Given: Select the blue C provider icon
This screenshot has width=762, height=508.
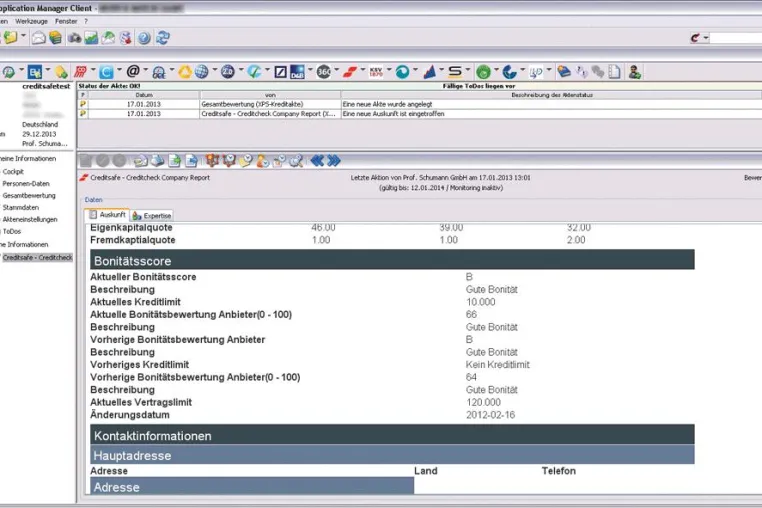Looking at the screenshot, I should 106,72.
